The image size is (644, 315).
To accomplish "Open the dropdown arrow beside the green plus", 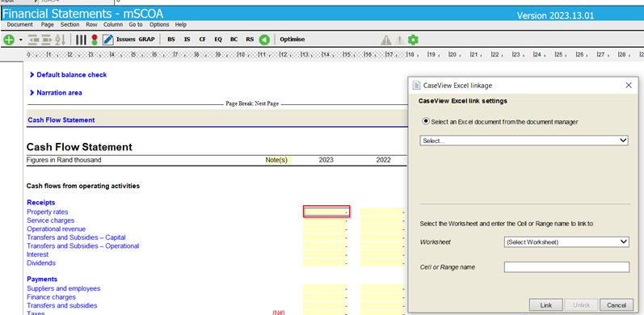I will coord(20,40).
